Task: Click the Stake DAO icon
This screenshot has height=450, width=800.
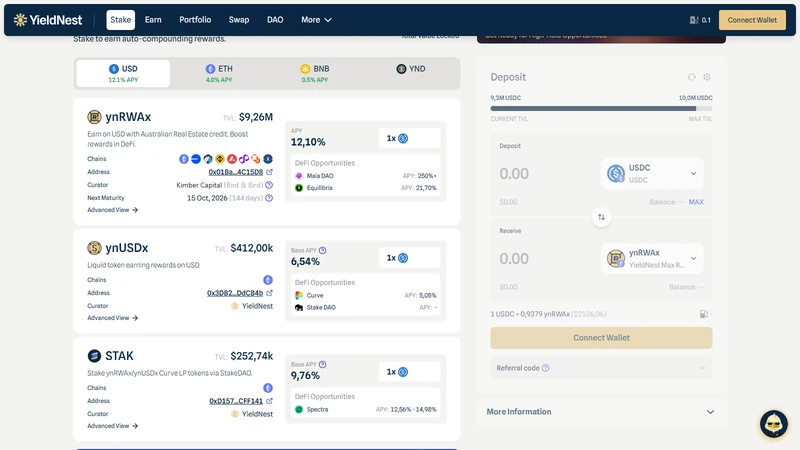Action: pos(299,307)
